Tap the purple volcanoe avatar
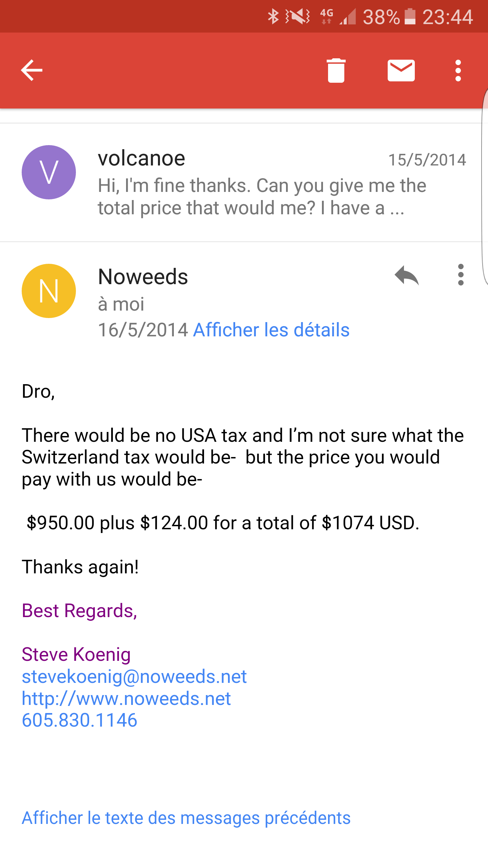 pos(49,172)
